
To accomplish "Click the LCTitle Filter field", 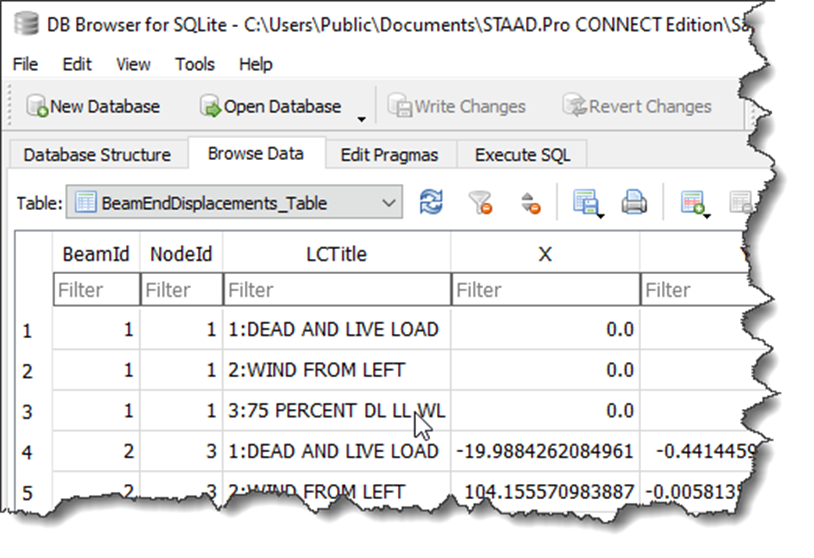I will click(x=337, y=289).
